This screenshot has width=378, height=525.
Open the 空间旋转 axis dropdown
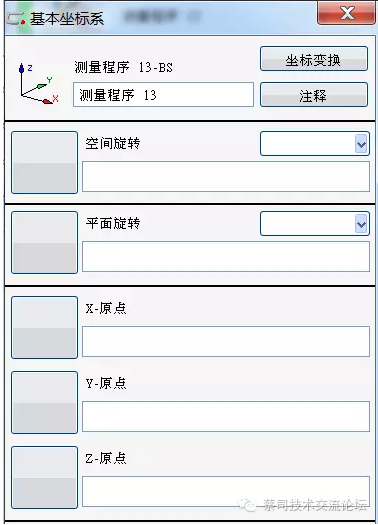pyautogui.click(x=315, y=144)
